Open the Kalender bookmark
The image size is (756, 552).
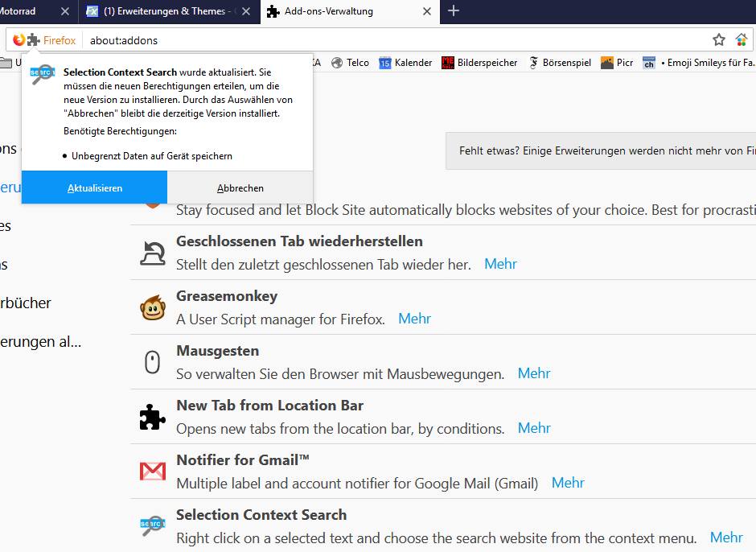[406, 63]
